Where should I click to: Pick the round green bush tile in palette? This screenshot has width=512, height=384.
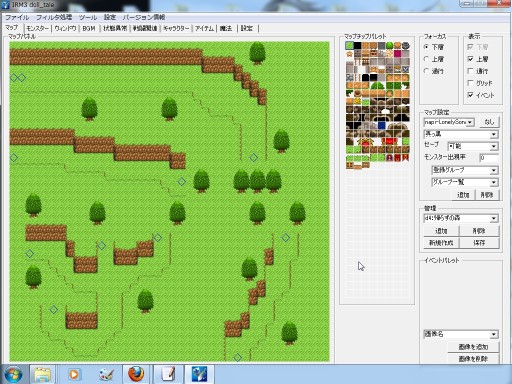coord(390,45)
